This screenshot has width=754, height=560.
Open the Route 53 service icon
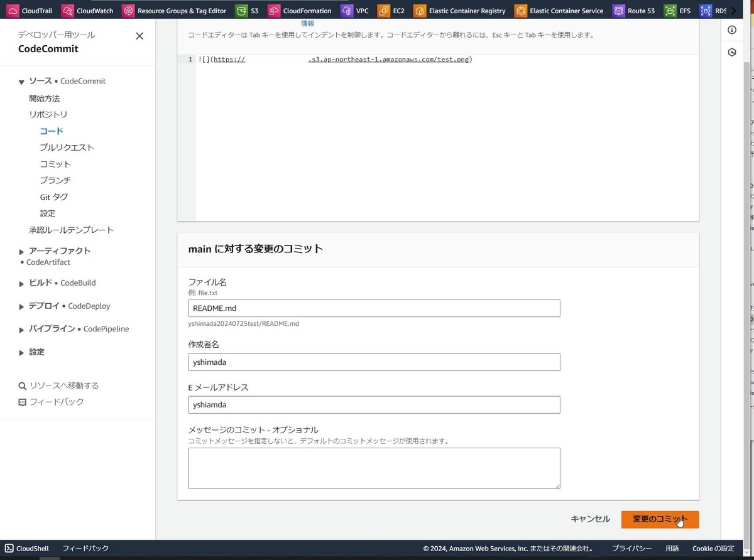[x=619, y=11]
